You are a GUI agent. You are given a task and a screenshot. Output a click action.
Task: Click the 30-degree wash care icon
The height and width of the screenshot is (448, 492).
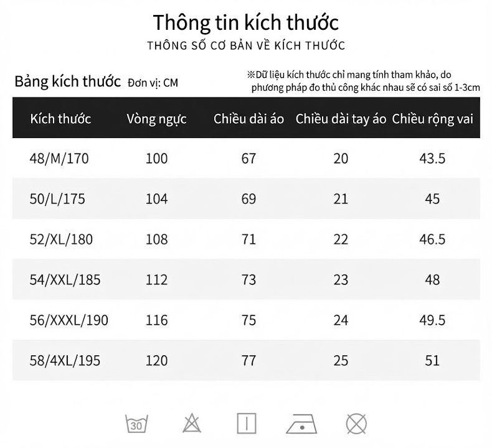pos(136,424)
